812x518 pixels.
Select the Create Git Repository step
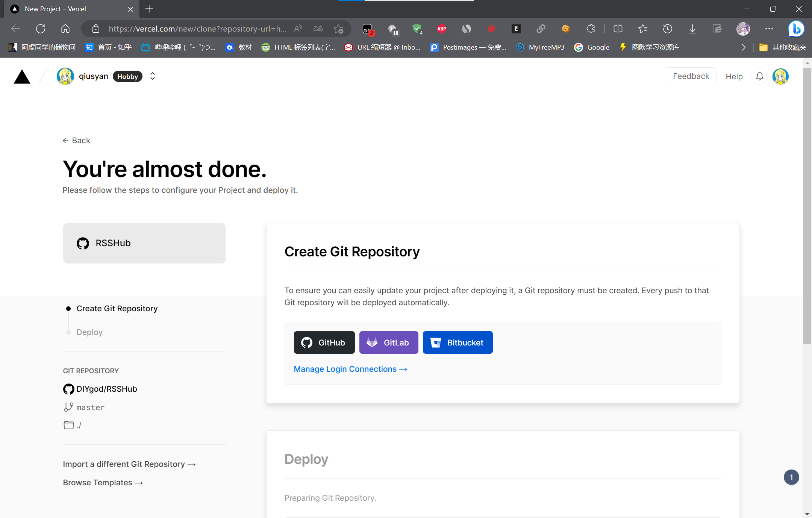[117, 309]
